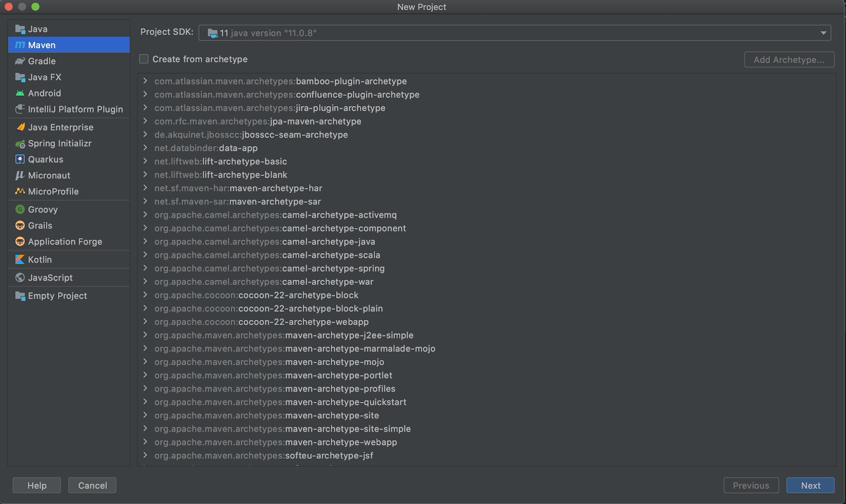Screen dimensions: 846x504
Task: Click the JavaScript globe icon
Action: pyautogui.click(x=20, y=278)
